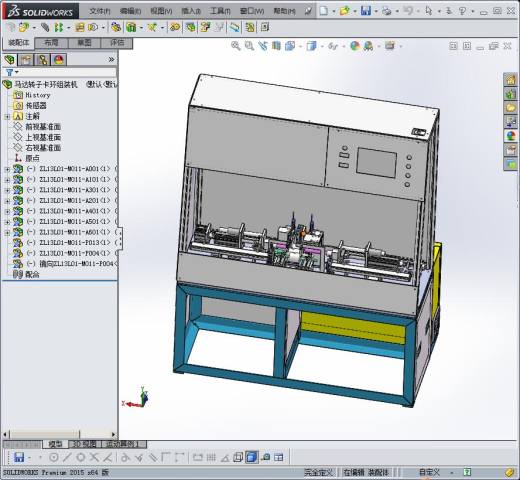Expand the ZL13L01-M011-A101 component
The width and height of the screenshot is (520, 480).
click(x=7, y=180)
